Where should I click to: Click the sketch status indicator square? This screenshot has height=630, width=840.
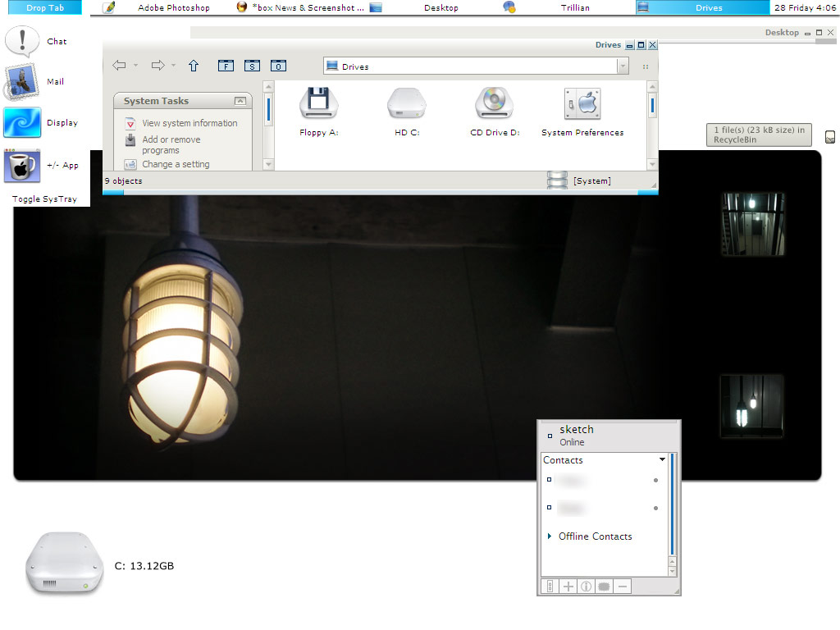(x=550, y=436)
